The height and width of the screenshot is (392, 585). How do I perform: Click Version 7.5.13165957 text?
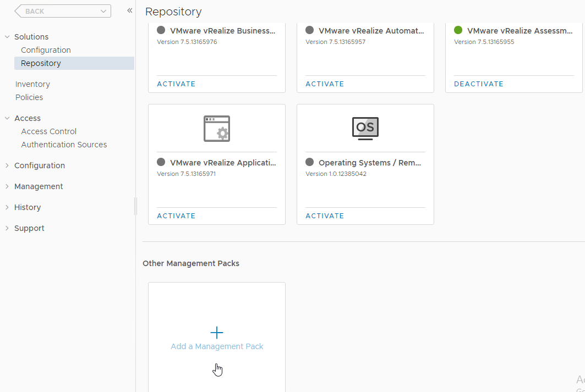tap(335, 42)
